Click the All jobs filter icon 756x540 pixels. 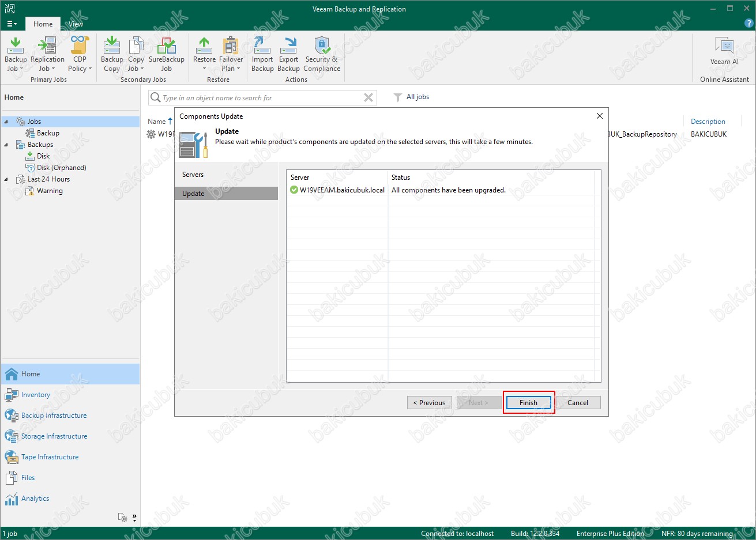[x=398, y=97]
